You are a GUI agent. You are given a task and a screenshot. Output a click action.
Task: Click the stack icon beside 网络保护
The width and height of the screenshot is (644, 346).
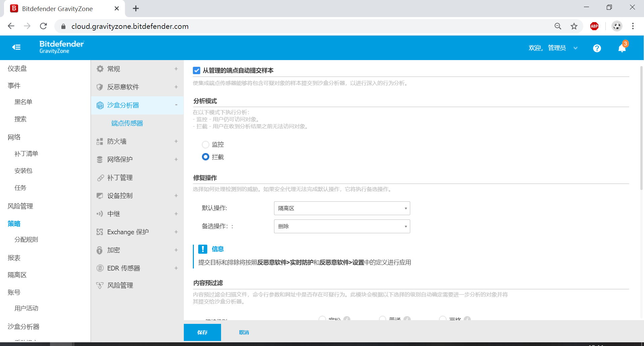(100, 159)
